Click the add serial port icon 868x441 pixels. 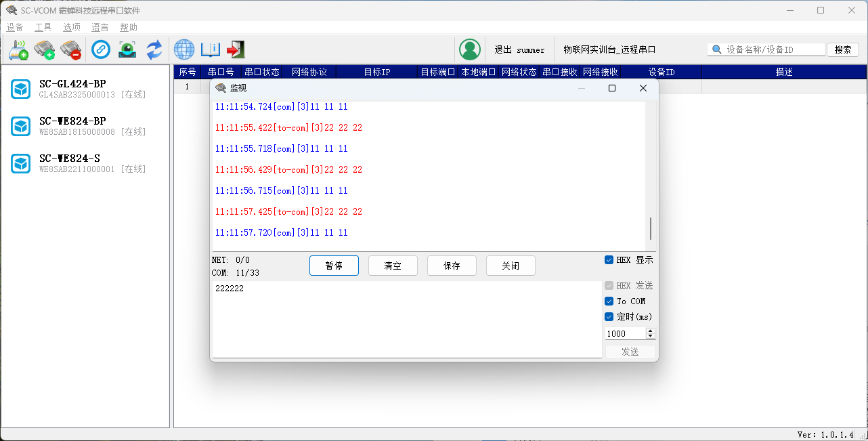tap(45, 49)
